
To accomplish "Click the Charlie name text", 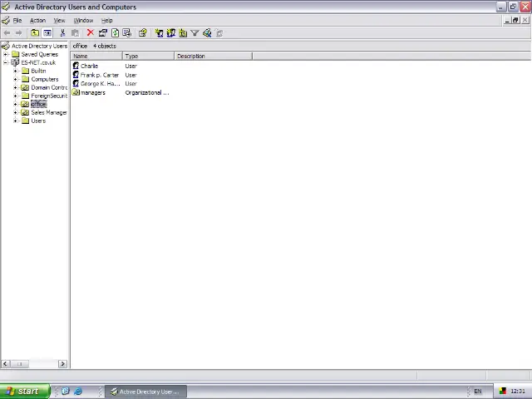I will [89, 66].
